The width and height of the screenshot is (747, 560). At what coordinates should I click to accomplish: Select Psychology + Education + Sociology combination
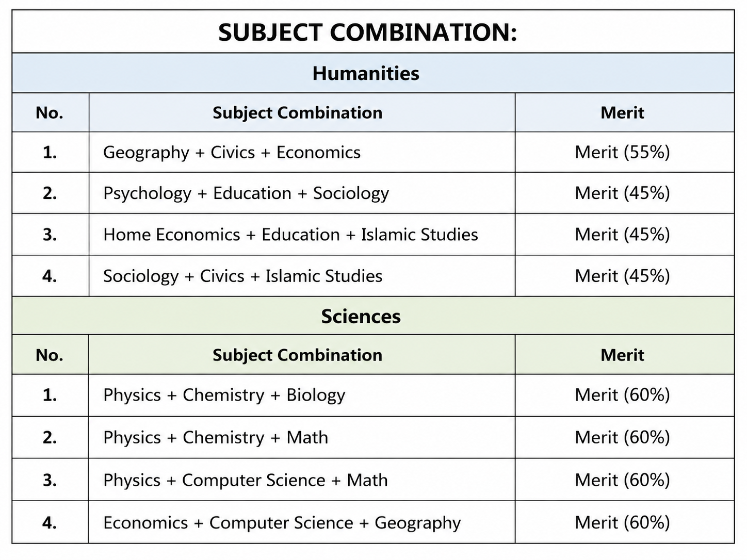tap(246, 193)
